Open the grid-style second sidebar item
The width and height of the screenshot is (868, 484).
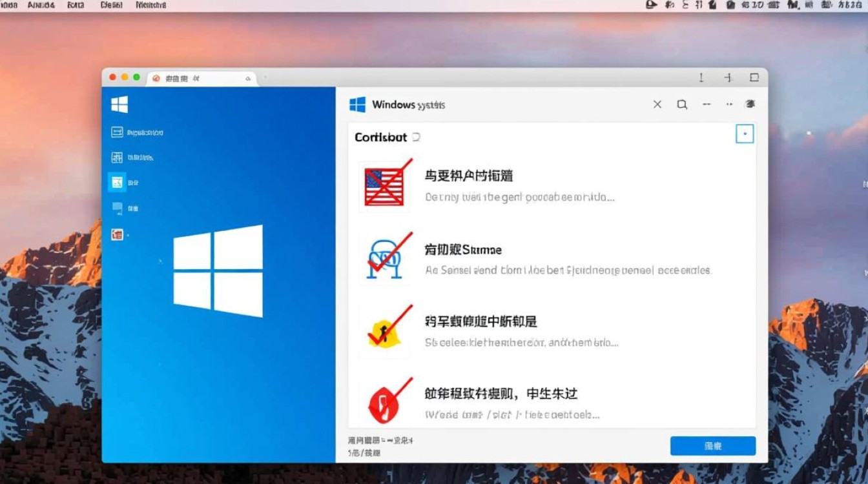(x=119, y=157)
